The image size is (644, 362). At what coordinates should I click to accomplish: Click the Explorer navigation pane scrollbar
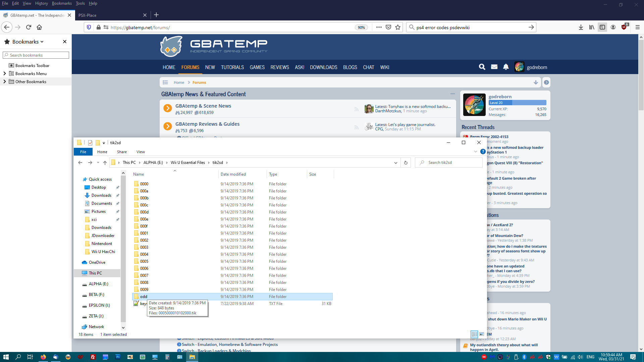click(x=123, y=250)
